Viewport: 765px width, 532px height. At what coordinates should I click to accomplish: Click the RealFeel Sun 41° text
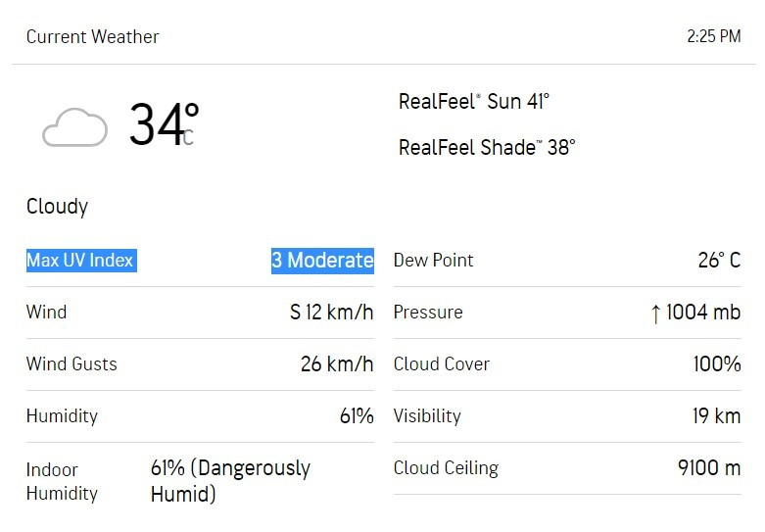pyautogui.click(x=474, y=102)
